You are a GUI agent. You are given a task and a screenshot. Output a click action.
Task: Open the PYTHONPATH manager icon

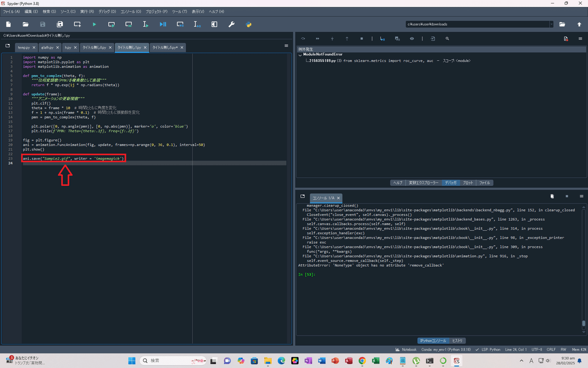(x=248, y=24)
